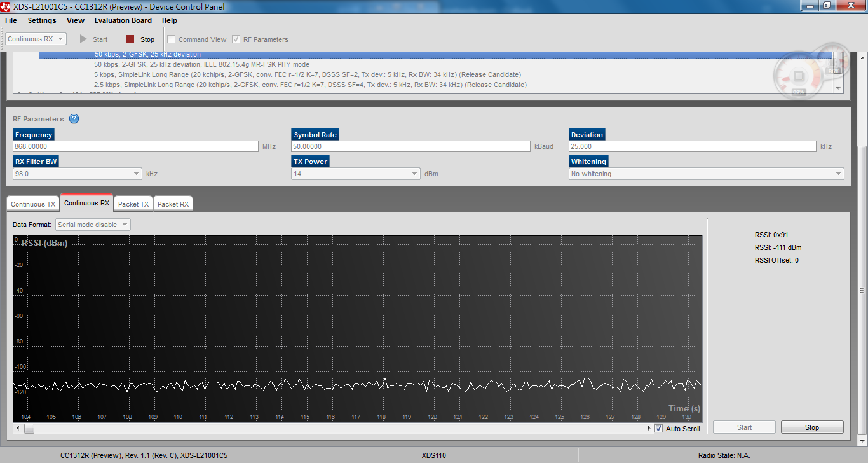Screen dimensions: 868x463
Task: Click the Whitening label
Action: pyautogui.click(x=589, y=162)
